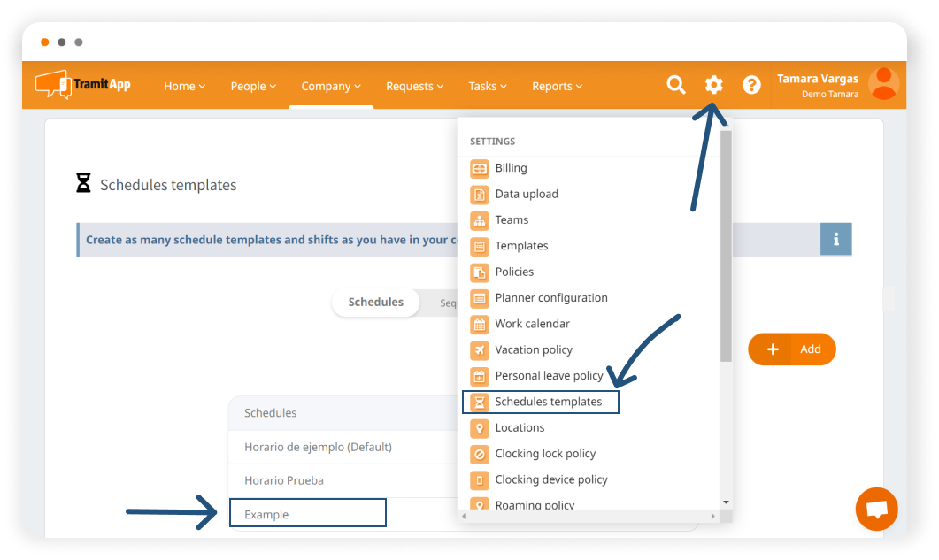
Task: Click Tamara Vargas profile avatar
Action: tap(883, 84)
